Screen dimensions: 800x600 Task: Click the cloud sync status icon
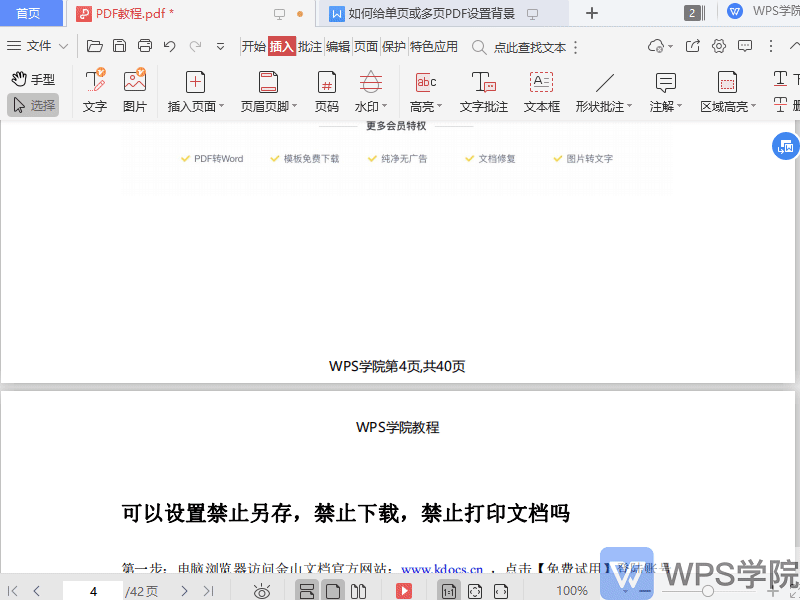click(657, 46)
